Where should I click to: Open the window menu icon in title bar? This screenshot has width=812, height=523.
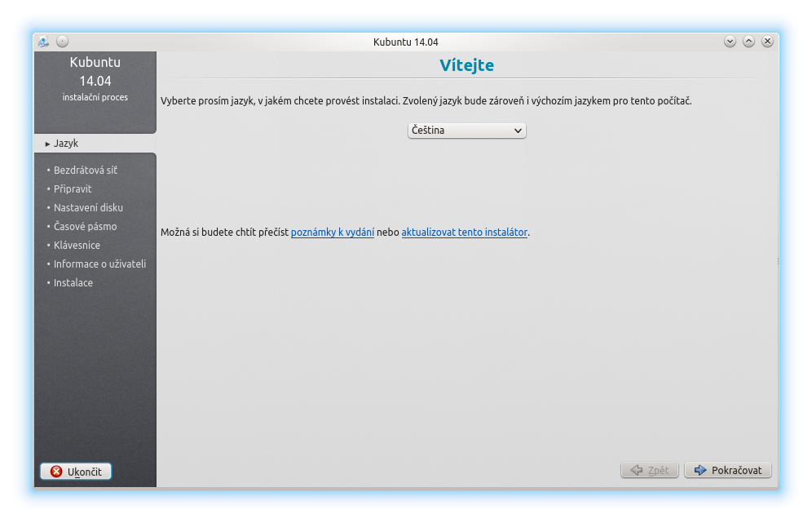pos(43,42)
